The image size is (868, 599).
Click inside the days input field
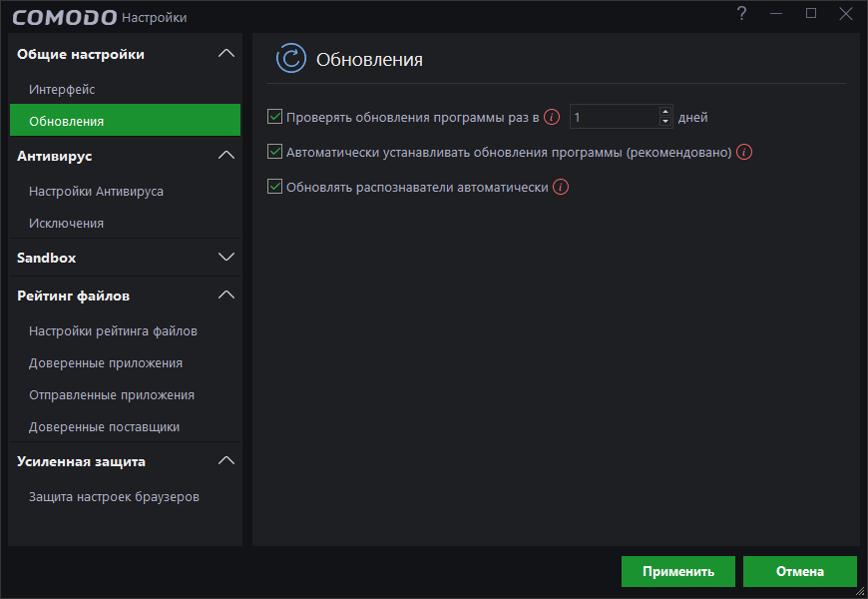[609, 117]
